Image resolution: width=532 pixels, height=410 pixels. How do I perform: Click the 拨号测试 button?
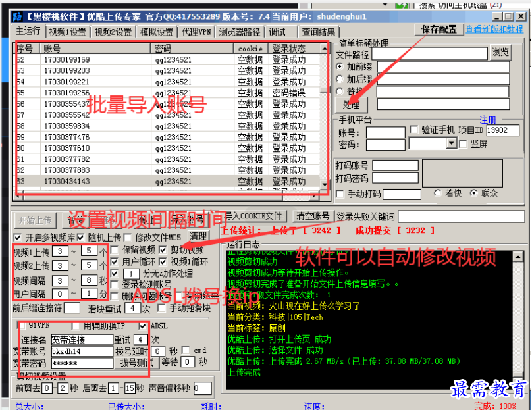point(136,363)
